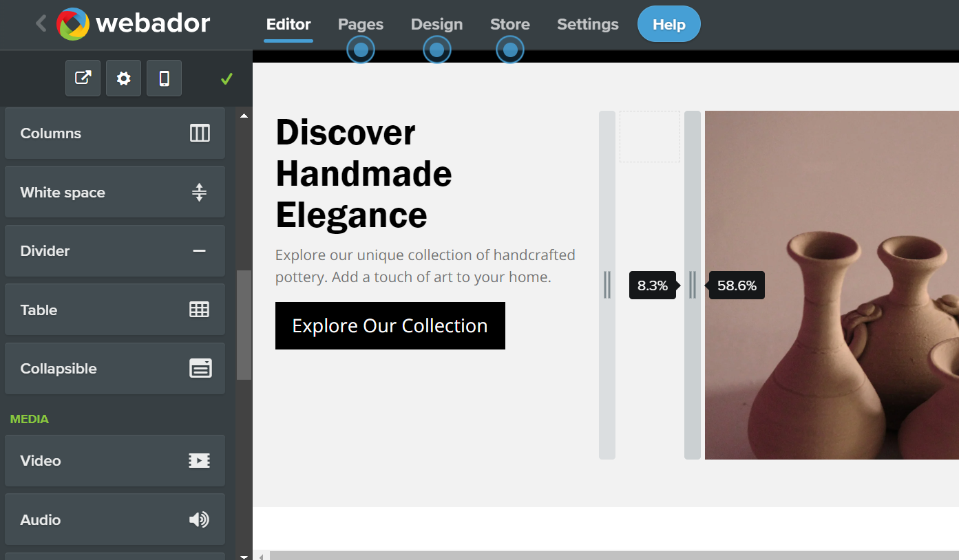Viewport: 959px width, 560px height.
Task: Click the Collapsible panel icon
Action: (x=200, y=369)
